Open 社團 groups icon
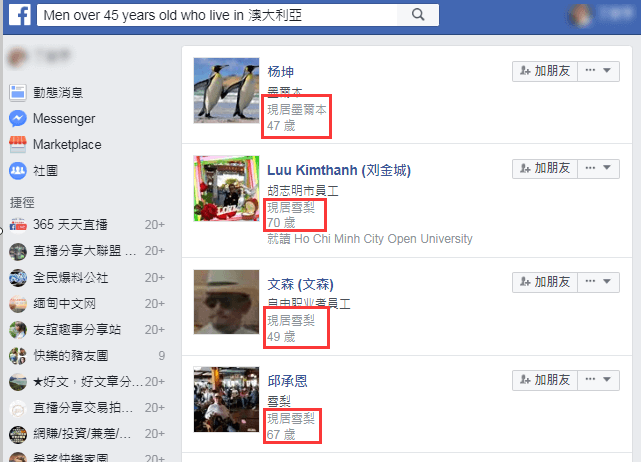Image resolution: width=641 pixels, height=462 pixels. point(18,170)
